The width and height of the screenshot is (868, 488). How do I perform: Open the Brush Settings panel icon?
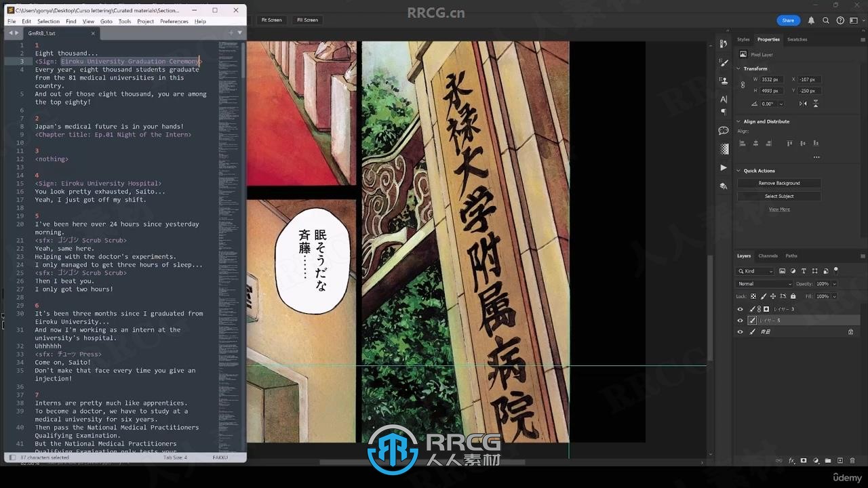pyautogui.click(x=724, y=62)
